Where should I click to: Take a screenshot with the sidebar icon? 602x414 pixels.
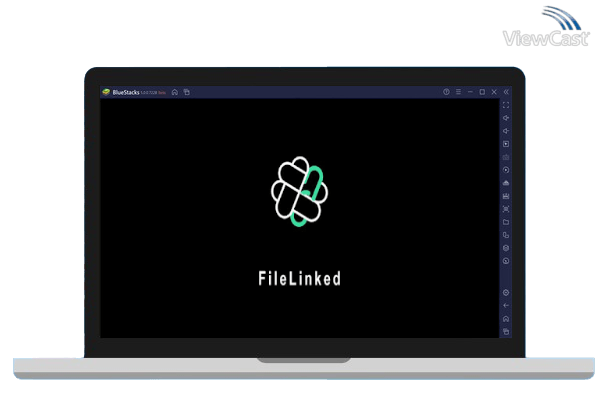tap(506, 209)
